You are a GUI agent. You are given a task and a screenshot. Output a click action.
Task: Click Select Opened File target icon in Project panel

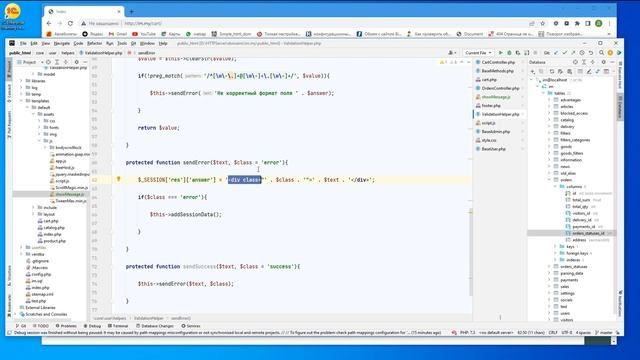tap(48, 62)
